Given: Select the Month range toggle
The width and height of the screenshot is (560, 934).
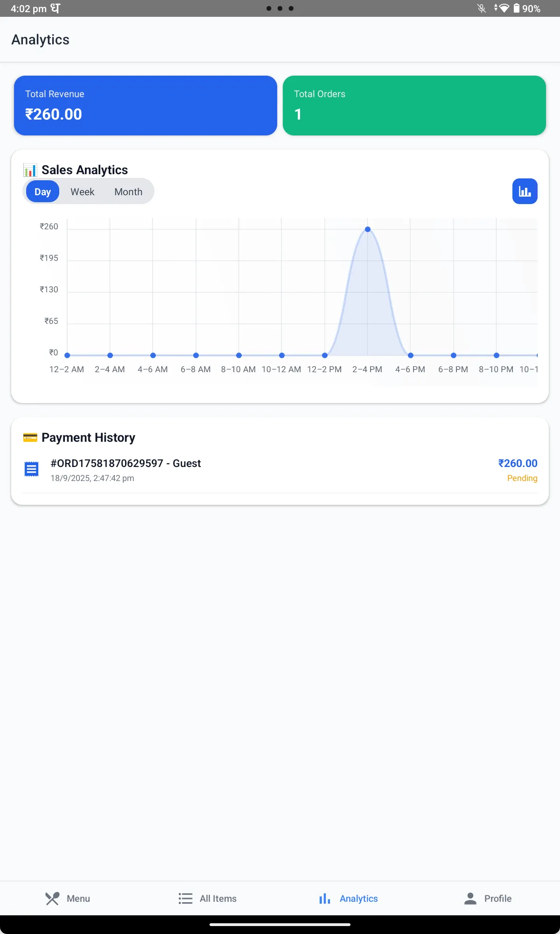Looking at the screenshot, I should pos(128,191).
